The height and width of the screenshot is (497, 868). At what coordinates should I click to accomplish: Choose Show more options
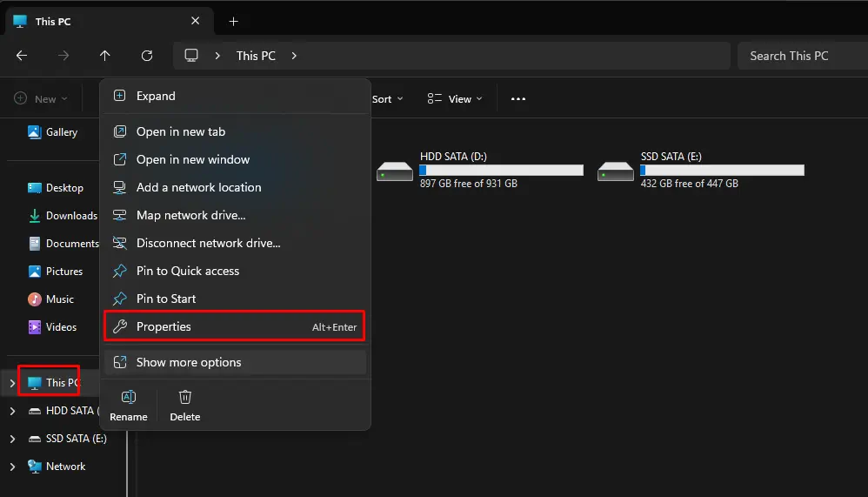pyautogui.click(x=235, y=362)
